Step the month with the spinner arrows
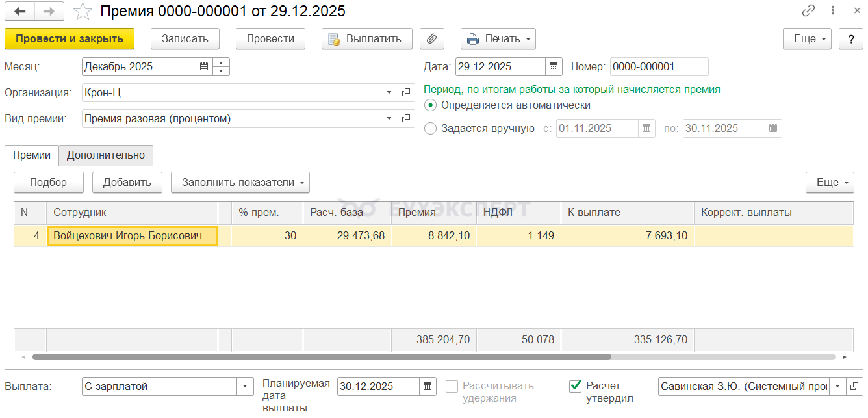The width and height of the screenshot is (868, 418). (x=222, y=66)
